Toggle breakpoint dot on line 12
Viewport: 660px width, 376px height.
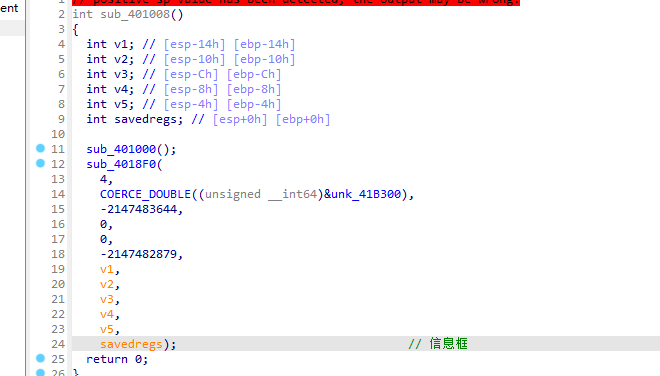40,163
